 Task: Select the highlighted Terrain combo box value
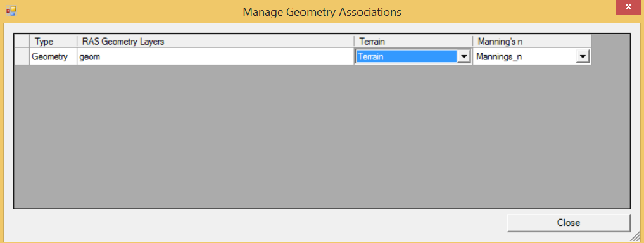pyautogui.click(x=406, y=57)
